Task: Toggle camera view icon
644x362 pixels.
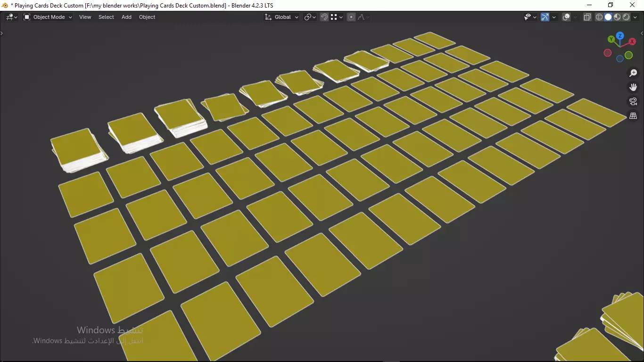Action: 633,101
